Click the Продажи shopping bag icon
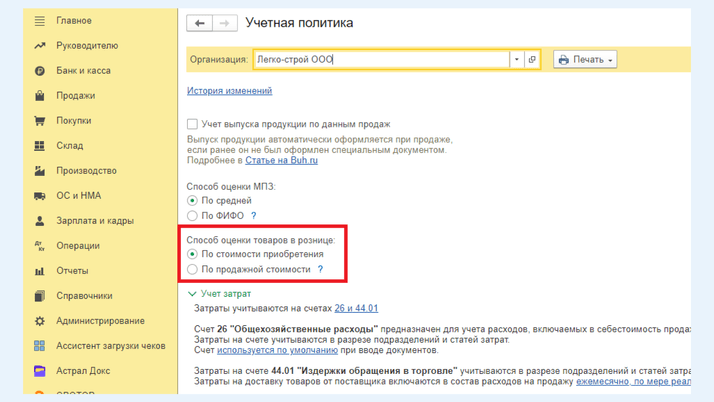 click(40, 96)
